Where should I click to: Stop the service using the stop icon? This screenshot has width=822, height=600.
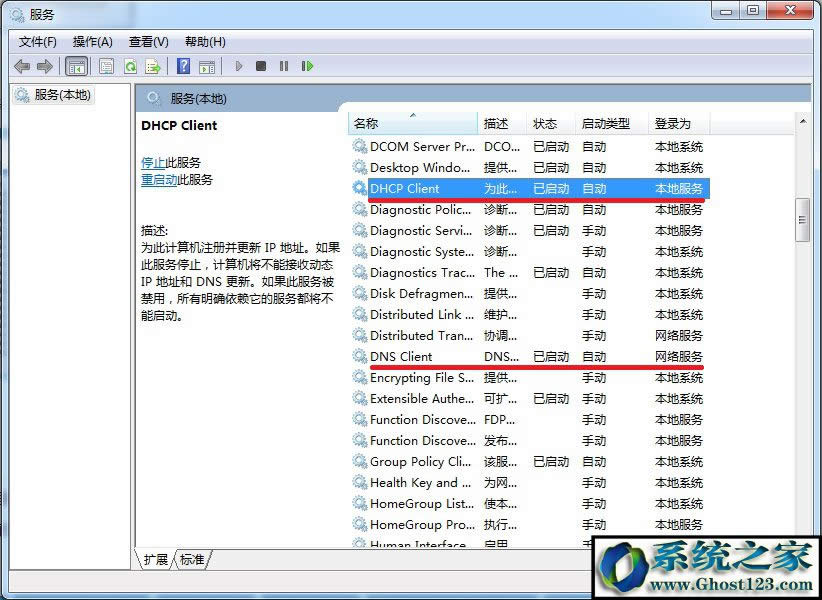[261, 66]
